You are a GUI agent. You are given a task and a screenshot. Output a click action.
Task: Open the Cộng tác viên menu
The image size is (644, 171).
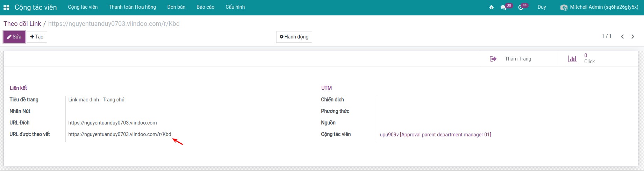[83, 7]
